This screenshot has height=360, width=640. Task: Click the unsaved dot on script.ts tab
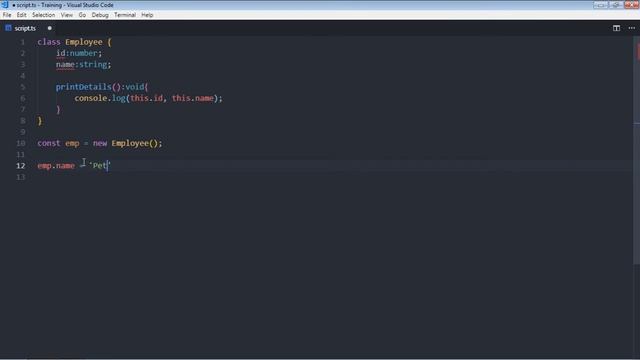point(49,28)
